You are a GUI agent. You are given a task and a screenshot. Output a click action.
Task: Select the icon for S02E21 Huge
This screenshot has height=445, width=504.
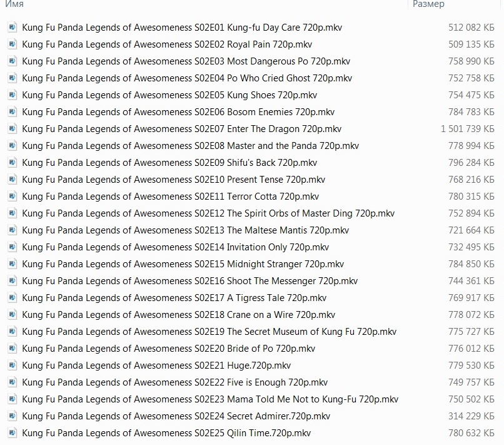click(13, 366)
